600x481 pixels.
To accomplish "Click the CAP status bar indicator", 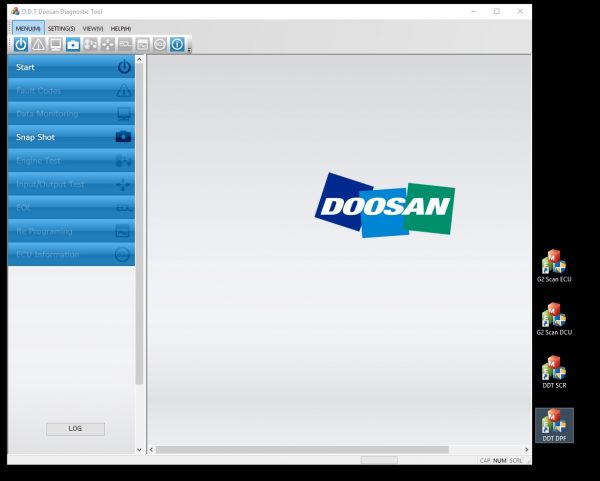I will pyautogui.click(x=485, y=460).
